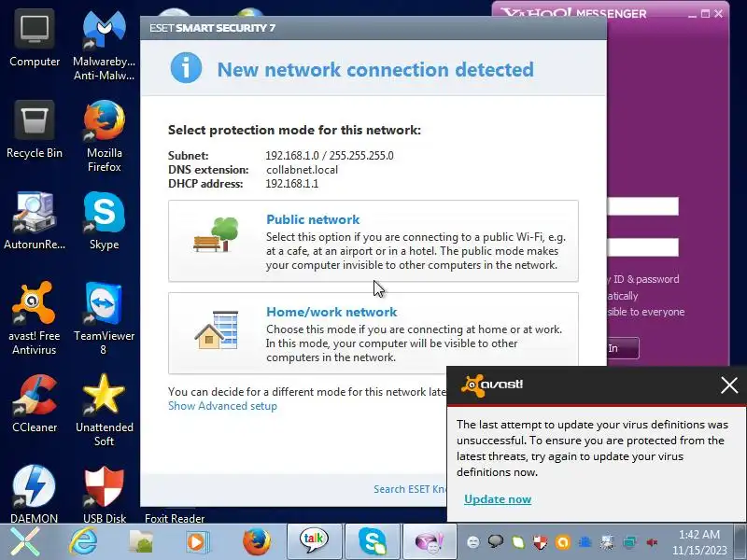Open the Android folder taskbar icon
Image resolution: width=747 pixels, height=560 pixels.
[141, 542]
